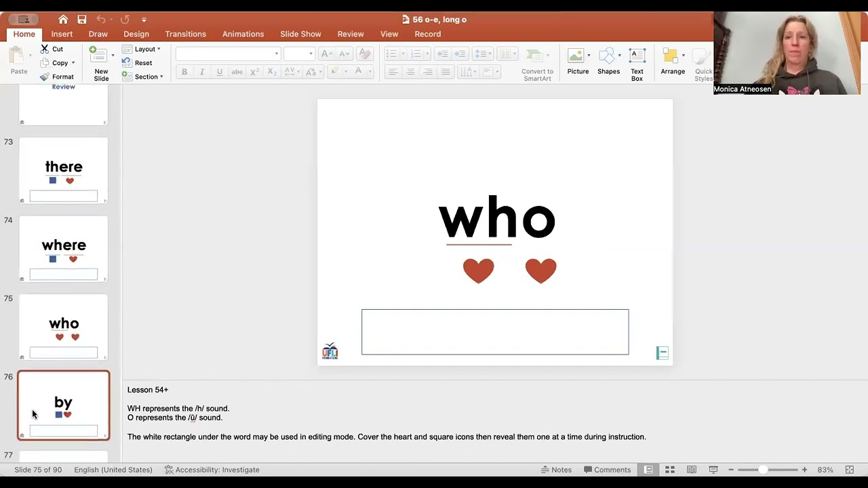868x488 pixels.
Task: Open the Animations tab
Action: pyautogui.click(x=243, y=34)
